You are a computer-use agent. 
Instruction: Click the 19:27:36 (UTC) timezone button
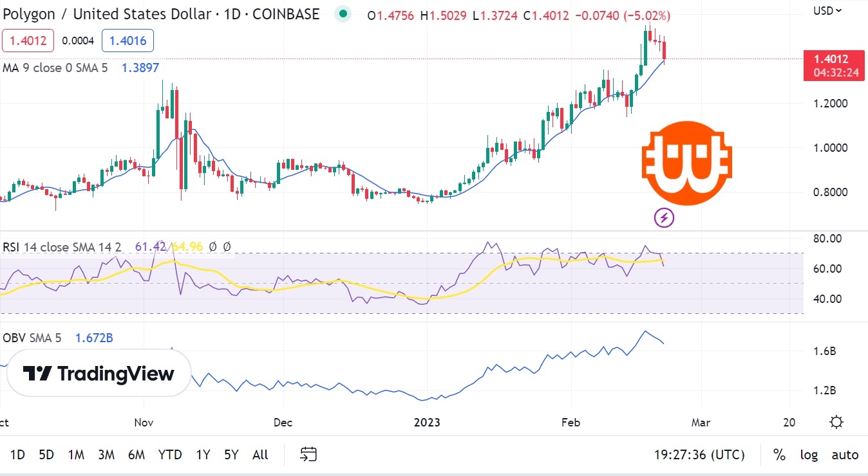[699, 455]
